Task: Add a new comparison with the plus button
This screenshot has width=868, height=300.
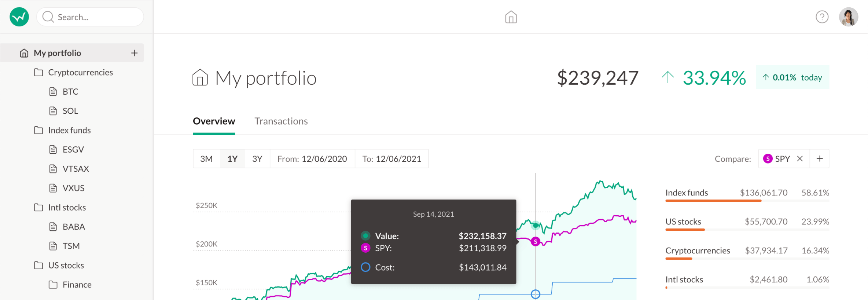Action: 820,158
